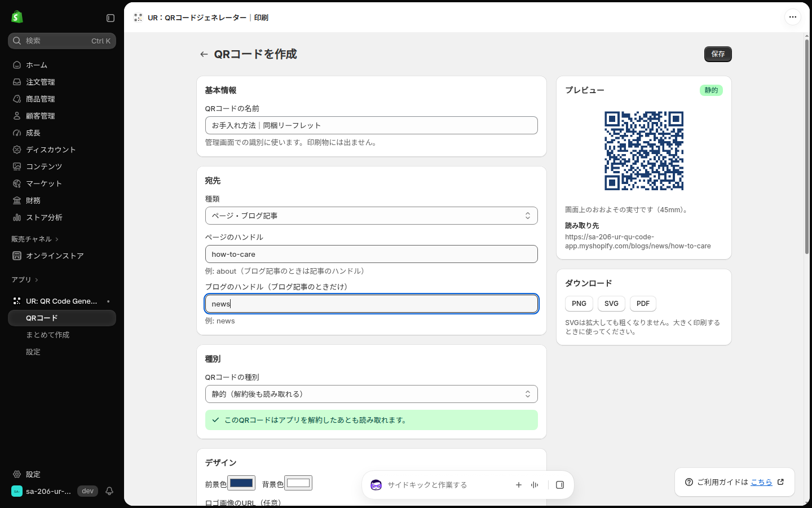Viewport: 812px width, 508px height.
Task: Open 設定 gear at sidebar bottom
Action: (62, 474)
